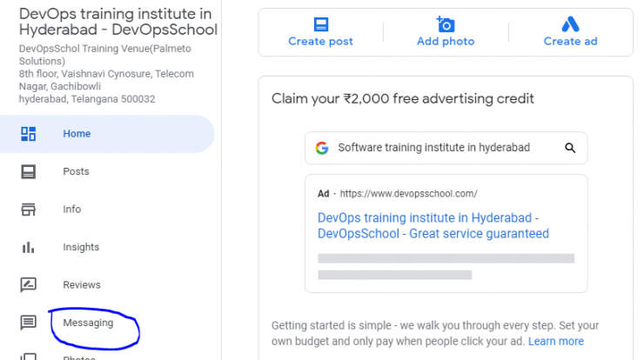Open the DevOps training institute ad headline
Viewport: 644px width, 360px height.
click(433, 225)
